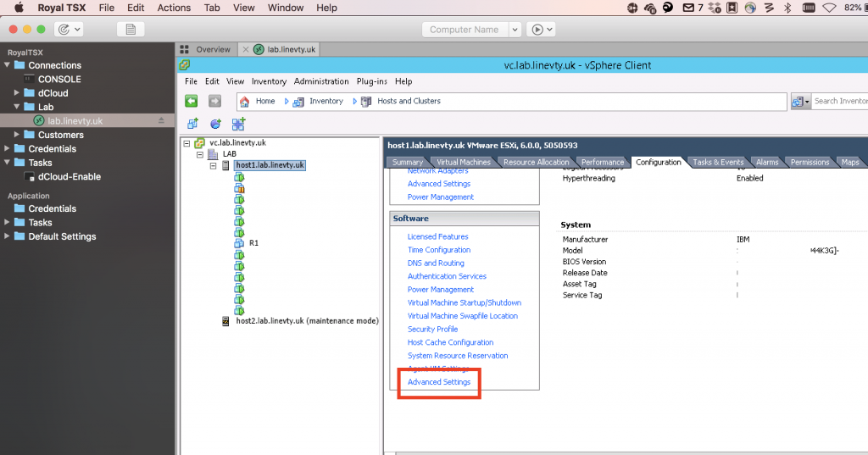Click the mail icon in menu bar

click(688, 8)
